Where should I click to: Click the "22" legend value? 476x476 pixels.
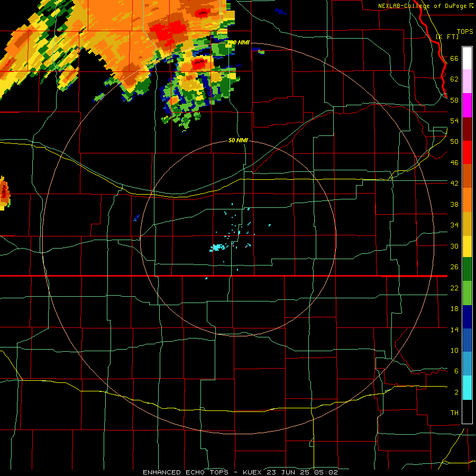[454, 288]
